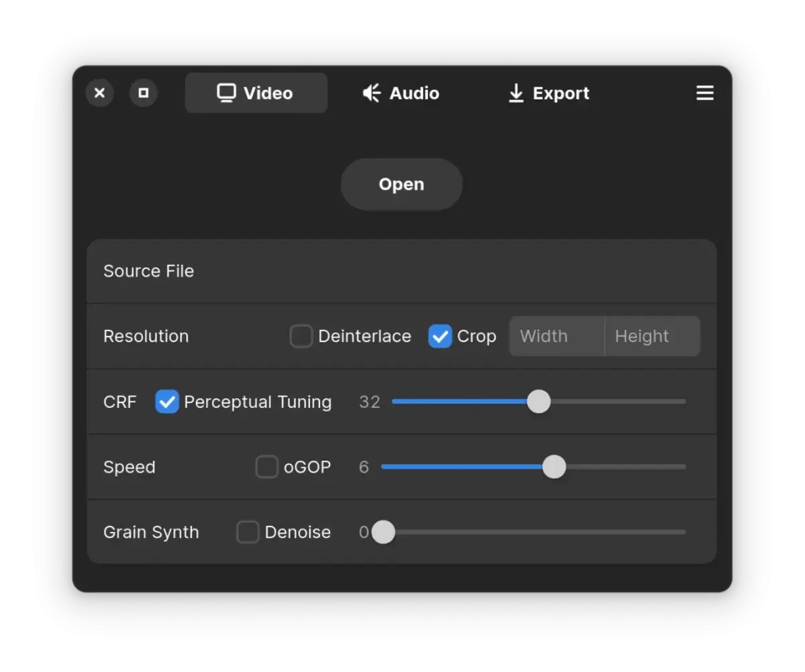The width and height of the screenshot is (805, 672).
Task: Disable Perceptual Tuning checkbox
Action: coord(167,402)
